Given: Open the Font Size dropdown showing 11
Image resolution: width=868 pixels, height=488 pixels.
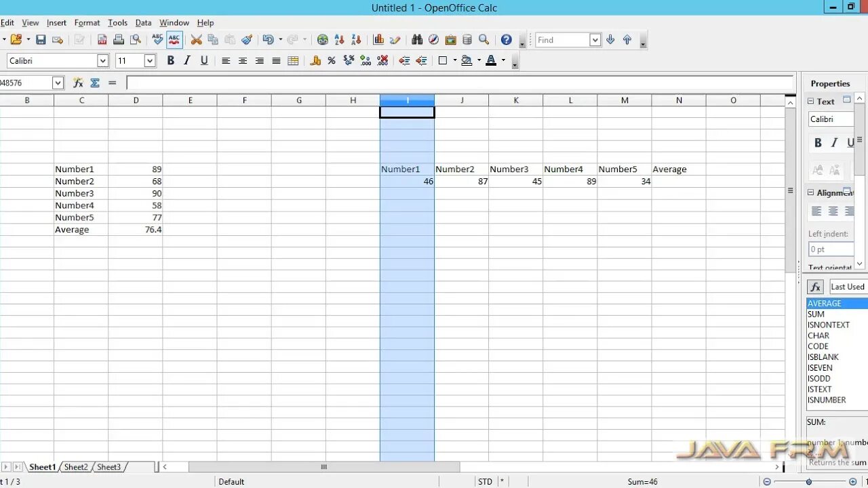Looking at the screenshot, I should (x=151, y=61).
